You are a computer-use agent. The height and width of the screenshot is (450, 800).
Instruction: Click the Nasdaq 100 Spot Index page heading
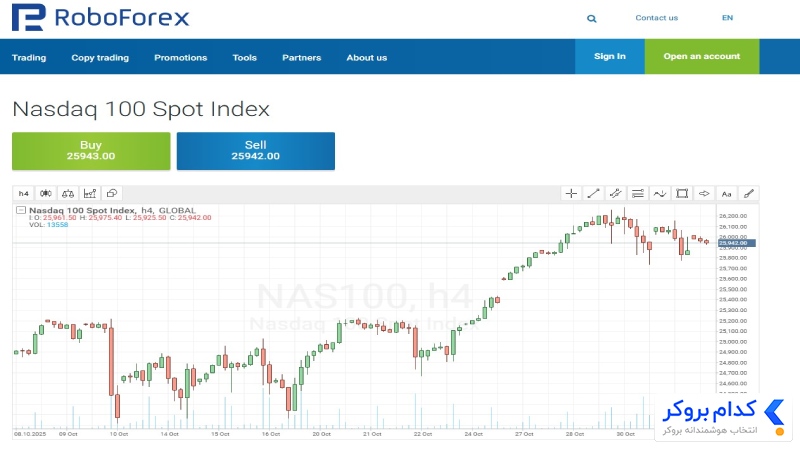[141, 109]
